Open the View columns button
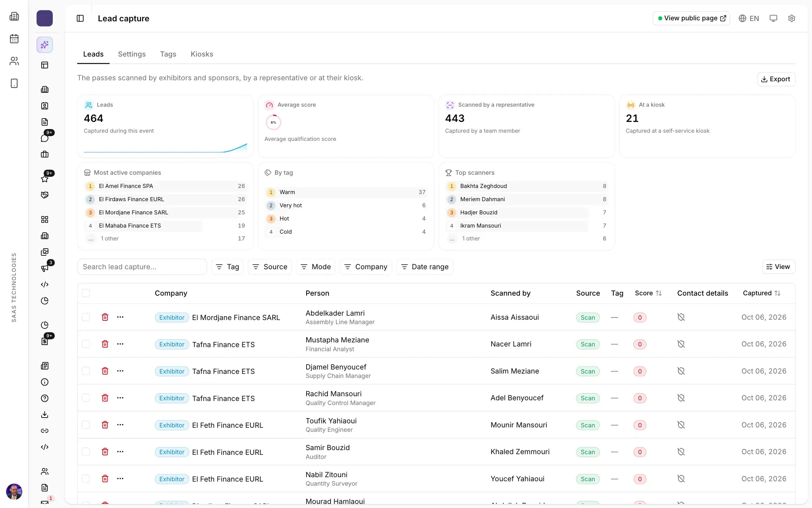Viewport: 812px width, 508px height. [x=779, y=267]
